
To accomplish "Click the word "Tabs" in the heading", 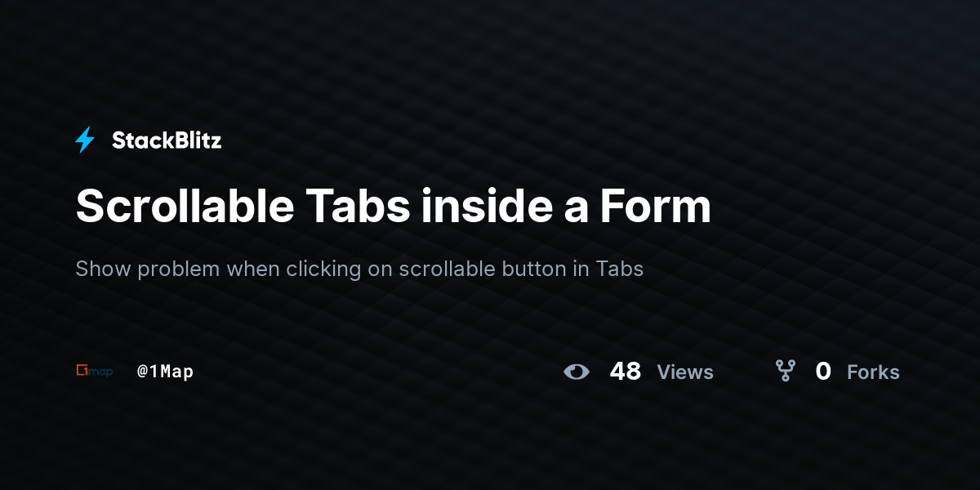I will pyautogui.click(x=358, y=207).
